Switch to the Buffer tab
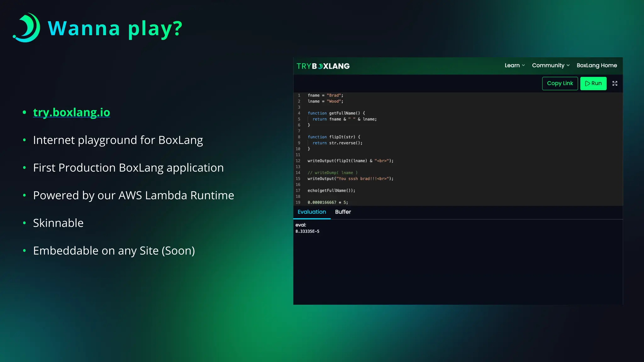Image resolution: width=644 pixels, height=362 pixels. 343,212
